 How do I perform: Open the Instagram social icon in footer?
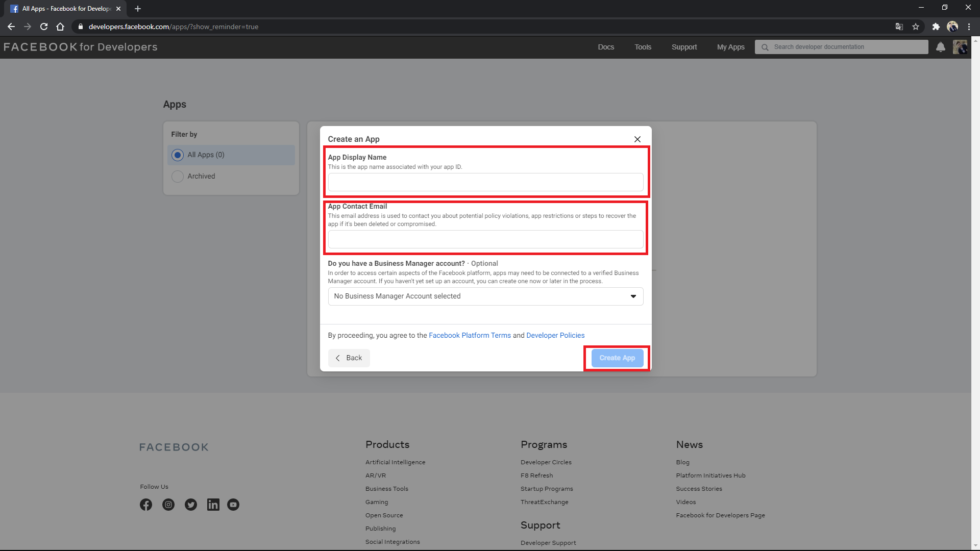(x=168, y=505)
